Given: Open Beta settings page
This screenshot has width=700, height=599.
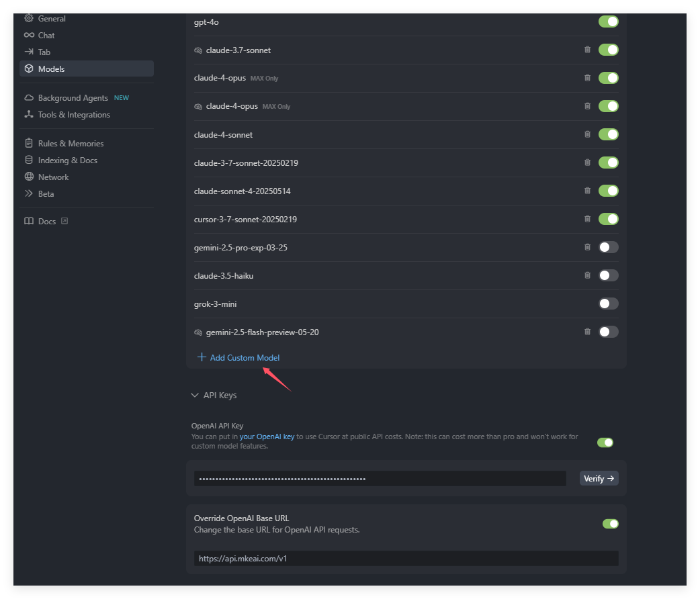Looking at the screenshot, I should pos(46,193).
